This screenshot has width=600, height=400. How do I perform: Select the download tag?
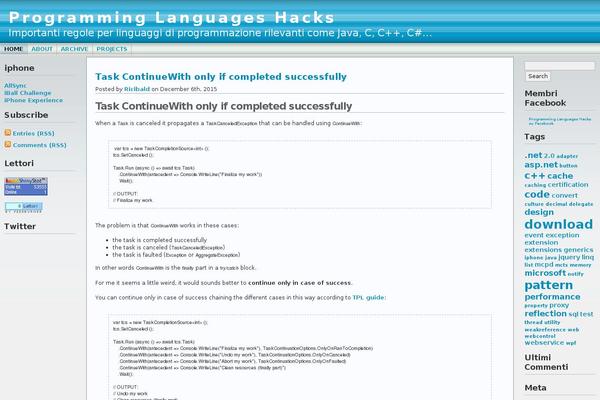(559, 224)
